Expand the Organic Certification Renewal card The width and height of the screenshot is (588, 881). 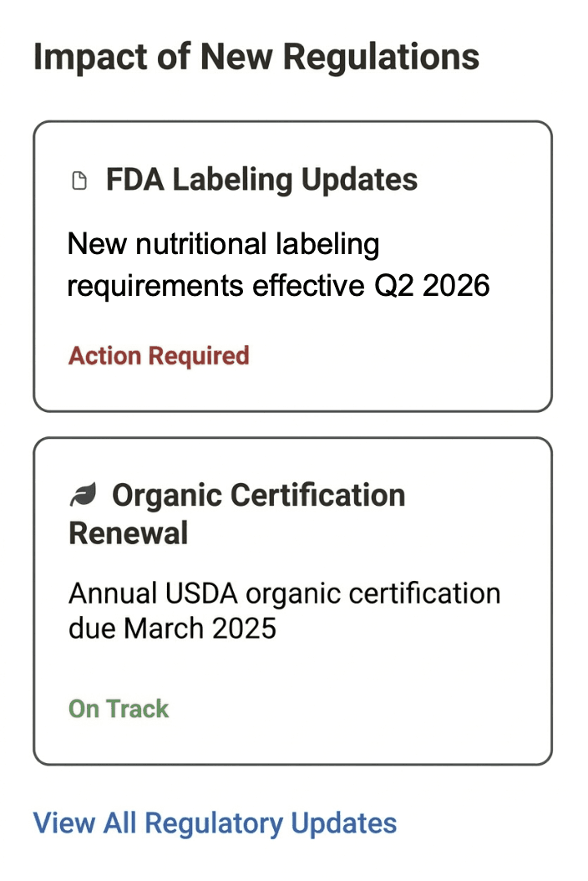pos(292,599)
